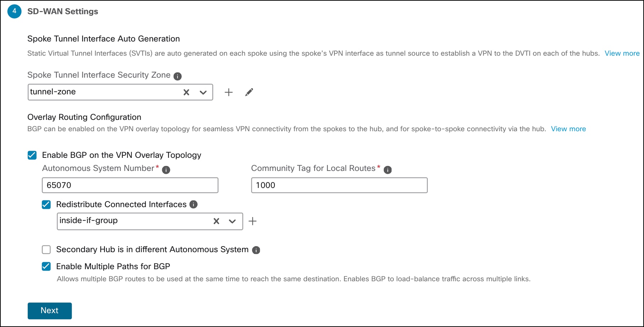644x327 pixels.
Task: Clear the tunnel-zone selection with the X icon
Action: [x=186, y=92]
